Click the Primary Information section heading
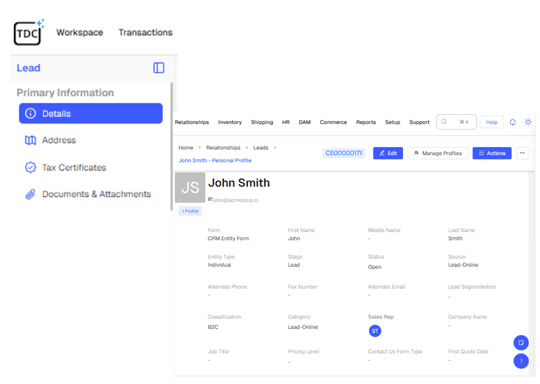This screenshot has height=384, width=540. pyautogui.click(x=65, y=93)
